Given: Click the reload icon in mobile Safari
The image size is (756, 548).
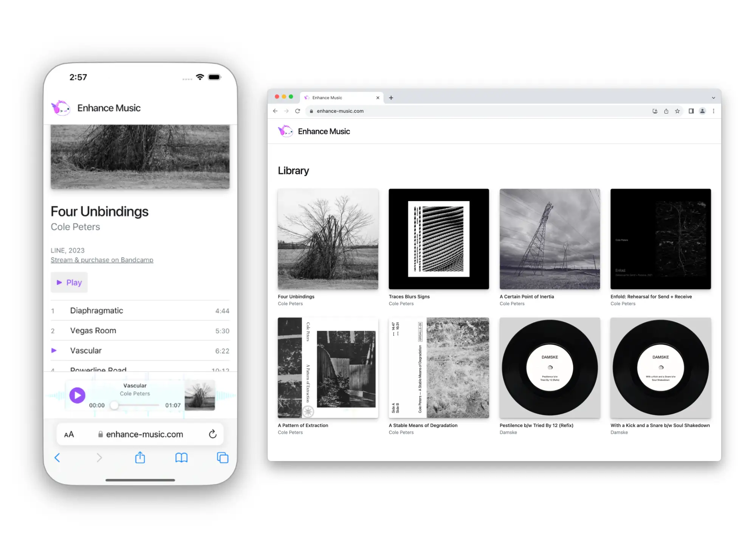Looking at the screenshot, I should point(213,433).
